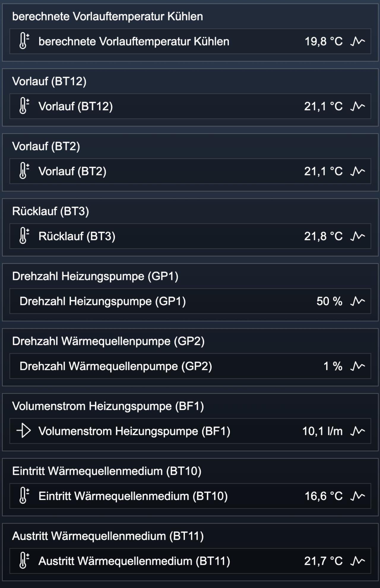View graph icon for Drehzahl Heizungspumpe (GP1)
This screenshot has height=588, width=380.
click(357, 301)
